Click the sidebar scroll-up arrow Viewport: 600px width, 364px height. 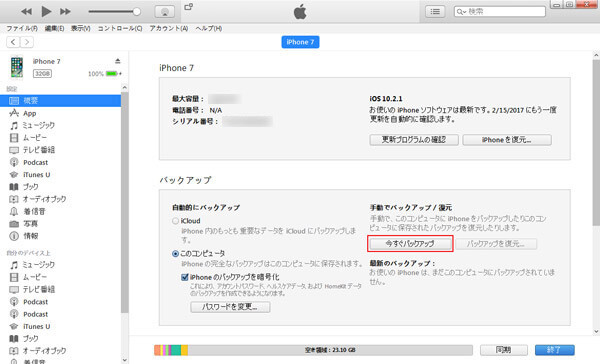[124, 88]
